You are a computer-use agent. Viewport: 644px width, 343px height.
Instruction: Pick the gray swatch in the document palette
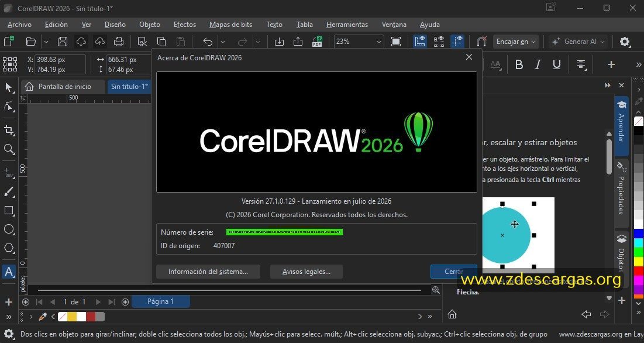(100, 317)
